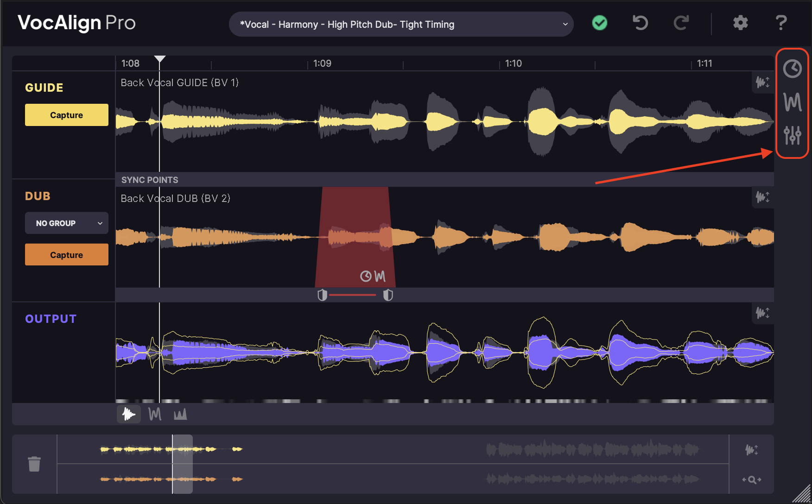Screen dimensions: 812x504
Task: Click the redo arrow icon
Action: (x=681, y=23)
